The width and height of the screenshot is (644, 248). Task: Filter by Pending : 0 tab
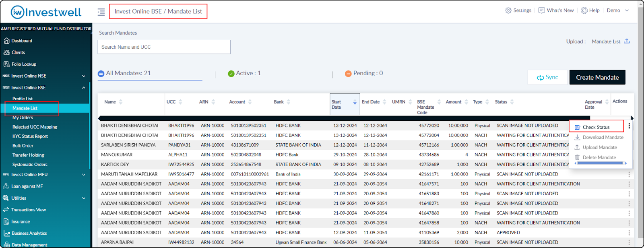tap(364, 73)
